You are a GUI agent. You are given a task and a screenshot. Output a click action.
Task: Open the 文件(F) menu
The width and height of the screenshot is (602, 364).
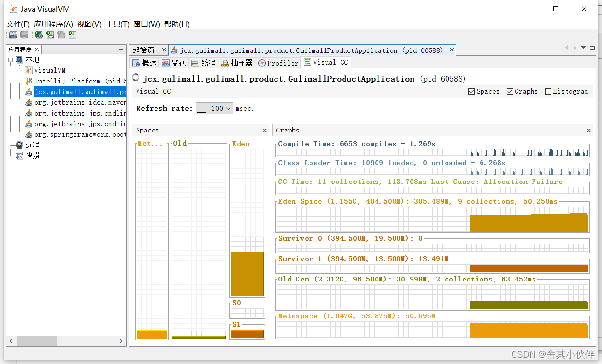point(18,24)
